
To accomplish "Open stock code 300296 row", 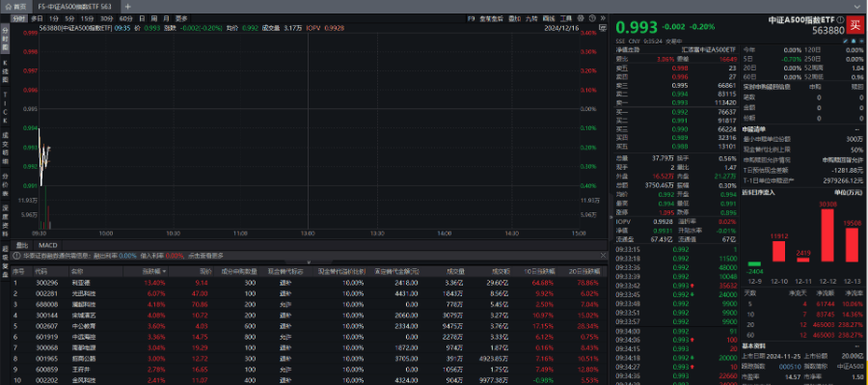I will pyautogui.click(x=310, y=283).
